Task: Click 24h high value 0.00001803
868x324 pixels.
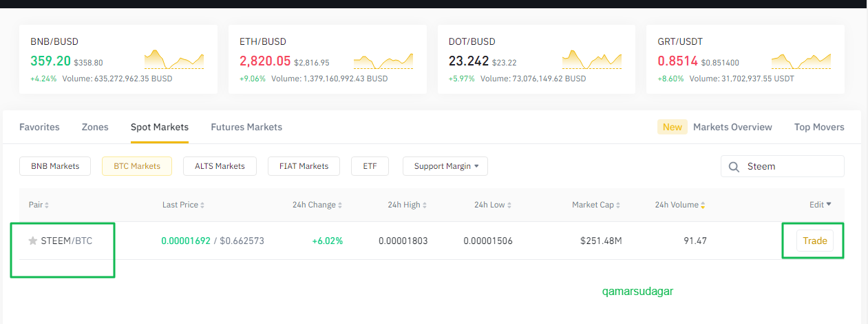Action: pyautogui.click(x=403, y=241)
